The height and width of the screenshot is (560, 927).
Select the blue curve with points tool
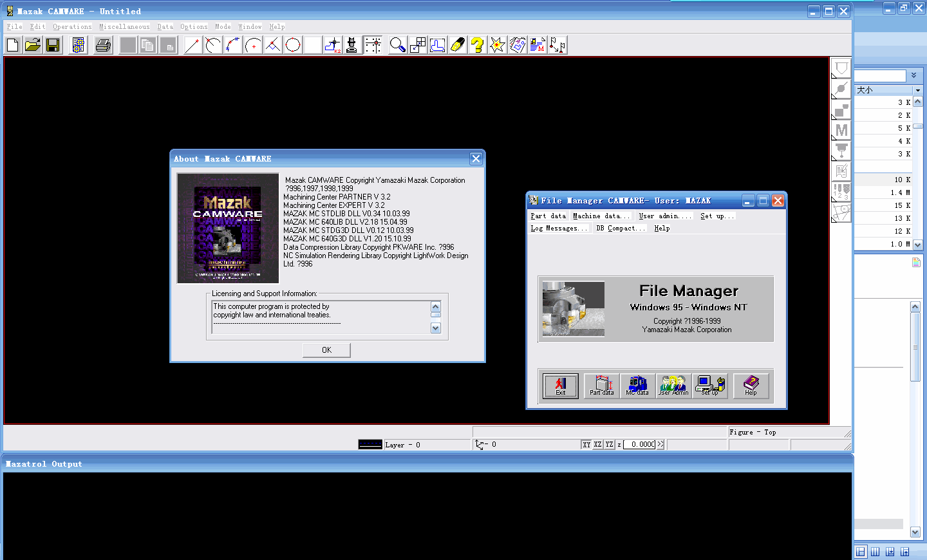232,45
